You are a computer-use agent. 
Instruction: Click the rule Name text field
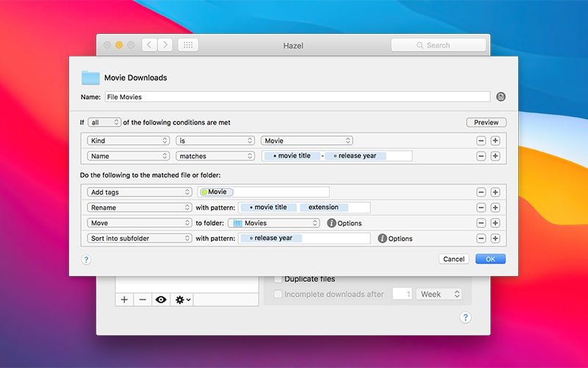click(297, 96)
